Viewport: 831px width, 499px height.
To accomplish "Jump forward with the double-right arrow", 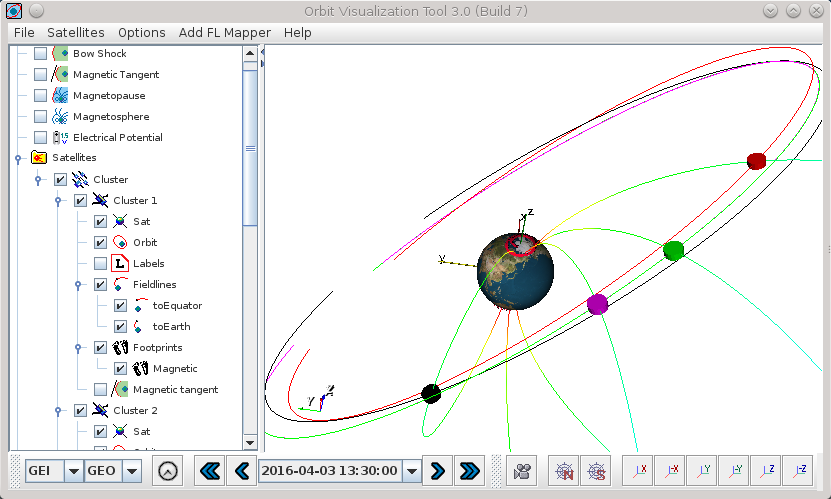I will click(470, 471).
